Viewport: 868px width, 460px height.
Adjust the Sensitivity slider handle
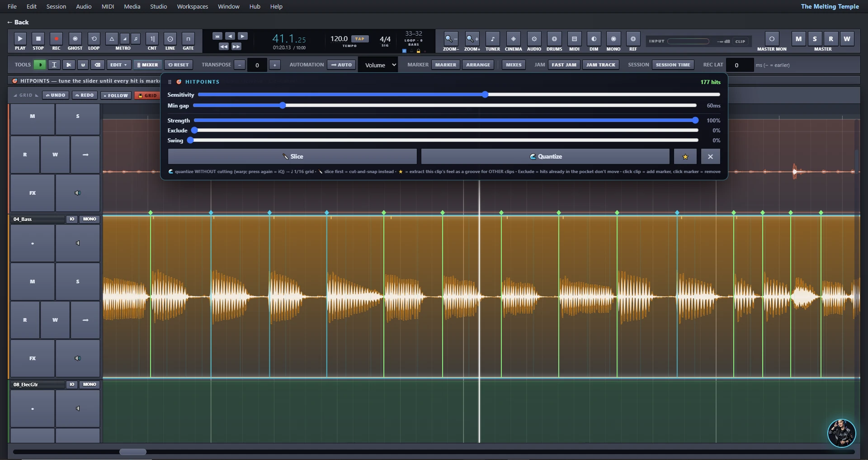pyautogui.click(x=485, y=94)
